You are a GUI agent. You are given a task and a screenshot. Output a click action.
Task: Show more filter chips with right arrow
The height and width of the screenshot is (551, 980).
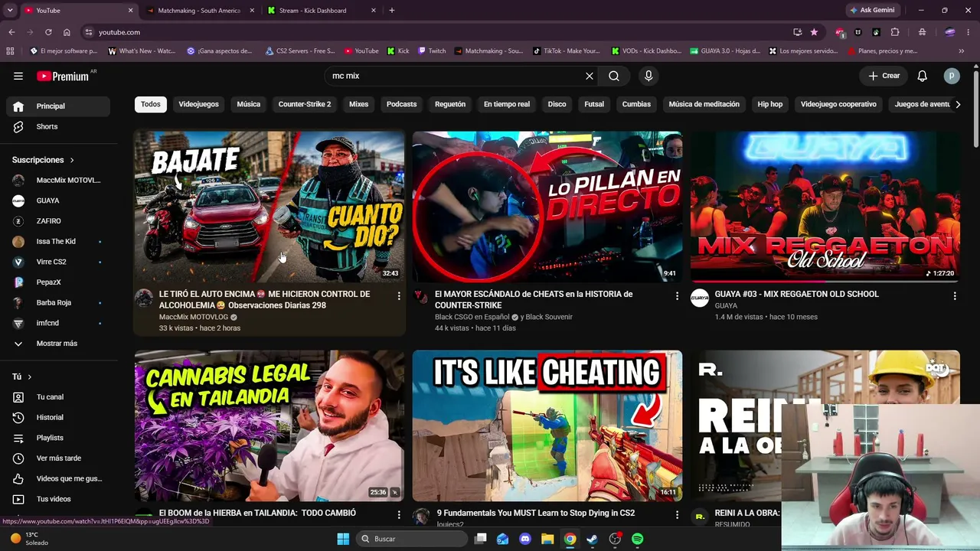tap(957, 104)
